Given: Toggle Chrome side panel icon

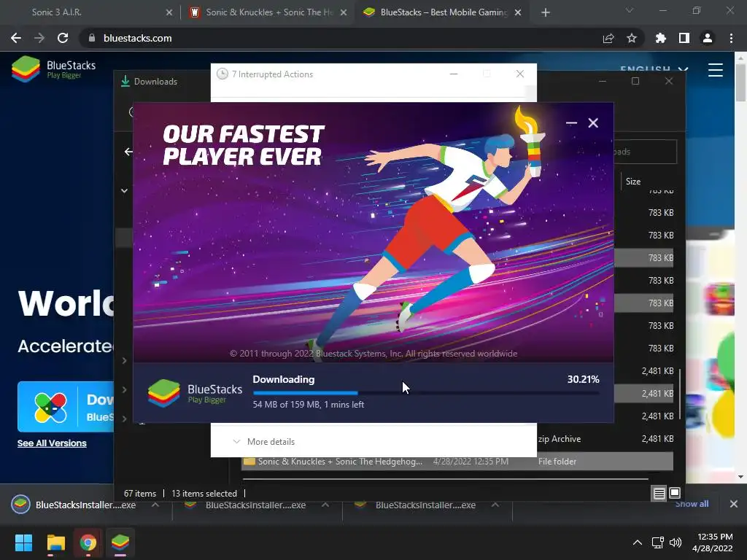Looking at the screenshot, I should pyautogui.click(x=684, y=38).
